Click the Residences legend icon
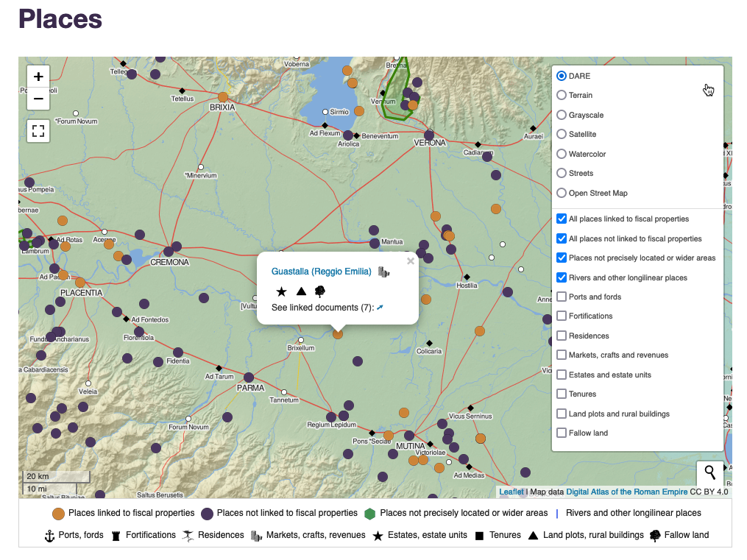This screenshot has width=747, height=560. (188, 536)
